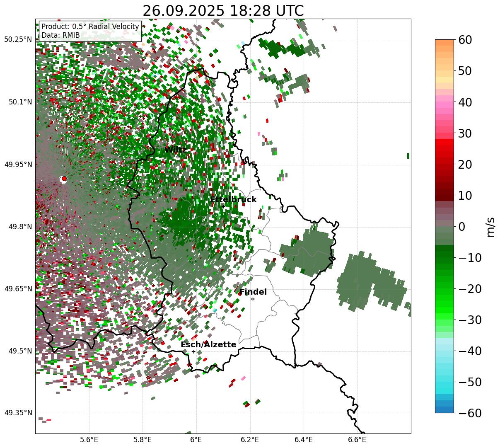The width and height of the screenshot is (500, 448).
Task: Click the 5.6°E longitude tick label
Action: point(89,440)
